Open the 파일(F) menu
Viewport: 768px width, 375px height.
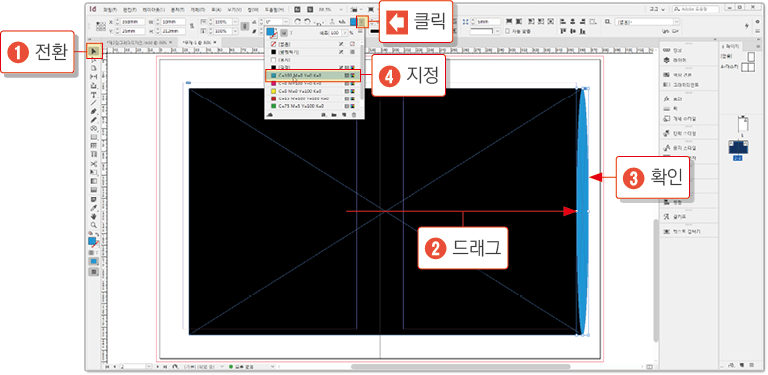111,9
